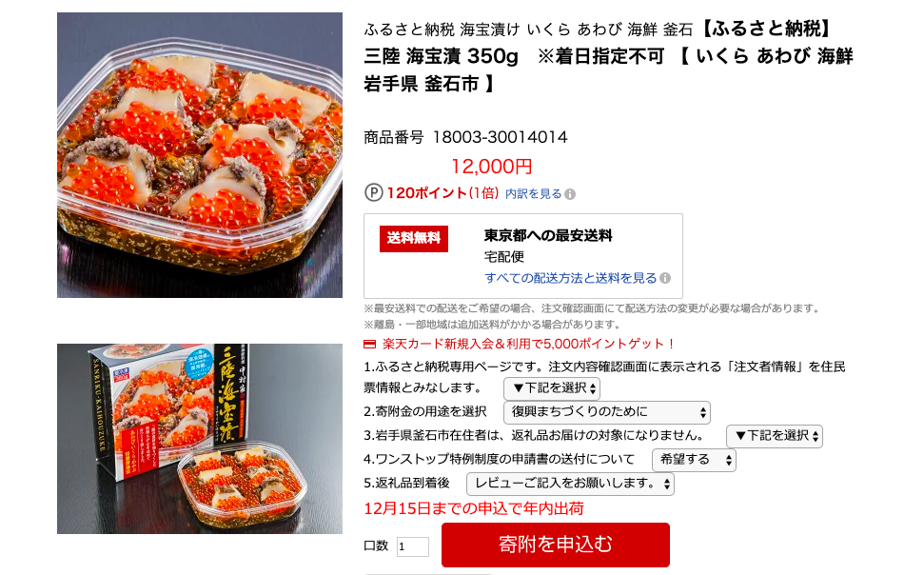Image resolution: width=924 pixels, height=575 pixels.
Task: Click info icon next to 内訳を見る
Action: 570,194
